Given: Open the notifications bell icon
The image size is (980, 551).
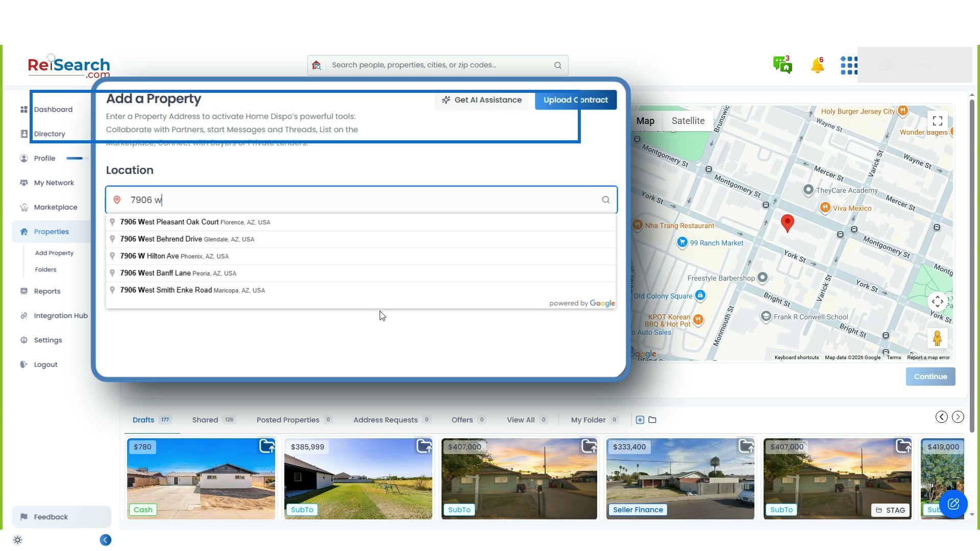Looking at the screenshot, I should 817,65.
